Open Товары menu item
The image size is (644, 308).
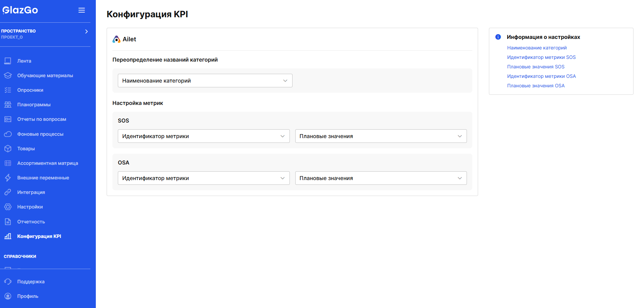coord(26,149)
